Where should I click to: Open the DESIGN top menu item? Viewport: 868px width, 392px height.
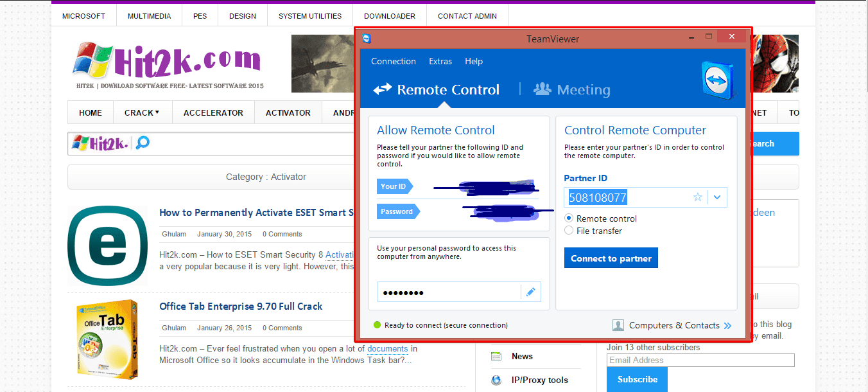pyautogui.click(x=243, y=16)
